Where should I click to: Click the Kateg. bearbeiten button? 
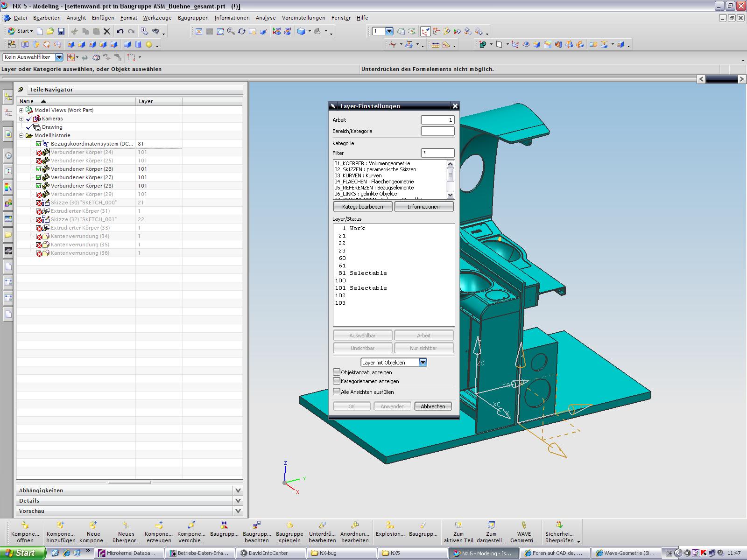point(362,206)
